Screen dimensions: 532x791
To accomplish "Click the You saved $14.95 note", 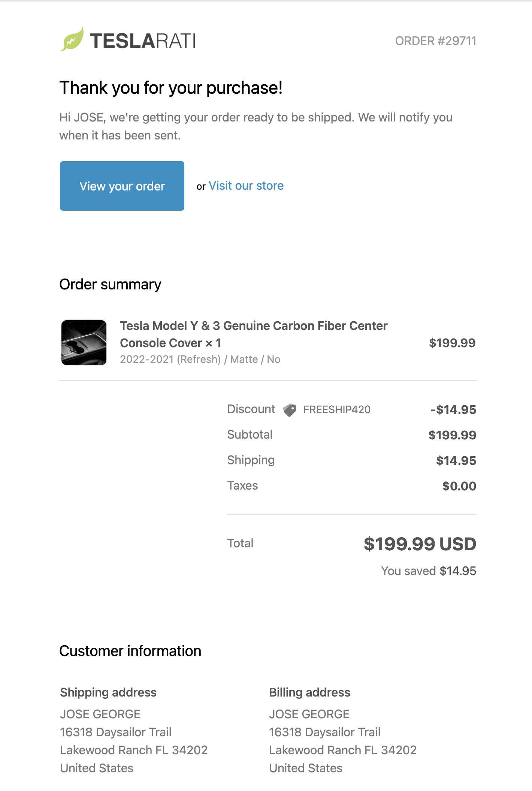I will coord(429,571).
